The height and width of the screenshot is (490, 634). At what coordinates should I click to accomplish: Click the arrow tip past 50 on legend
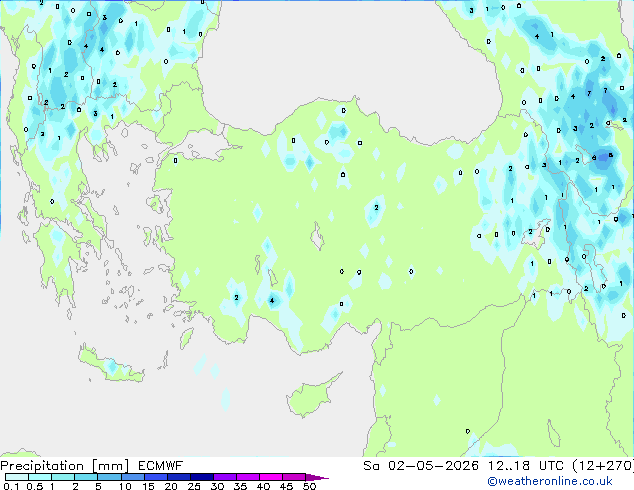point(317,477)
